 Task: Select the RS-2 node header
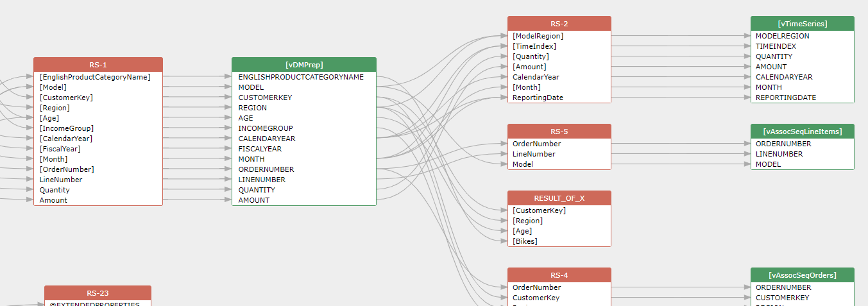point(559,24)
